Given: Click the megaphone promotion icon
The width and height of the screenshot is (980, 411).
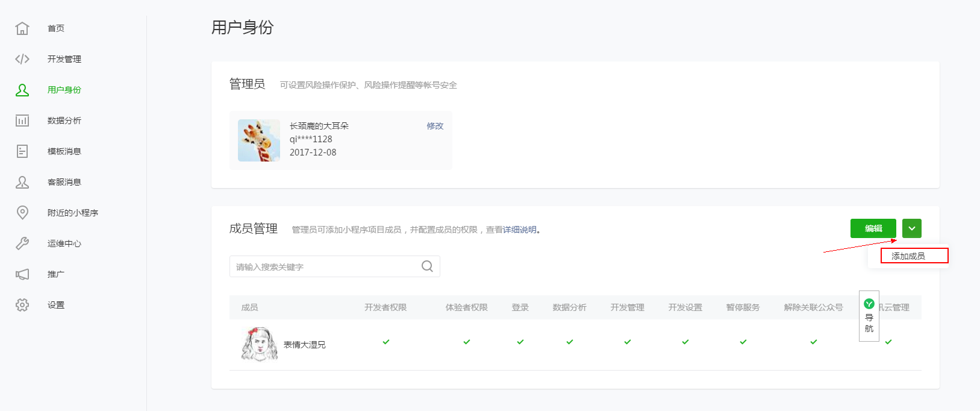Looking at the screenshot, I should (22, 274).
